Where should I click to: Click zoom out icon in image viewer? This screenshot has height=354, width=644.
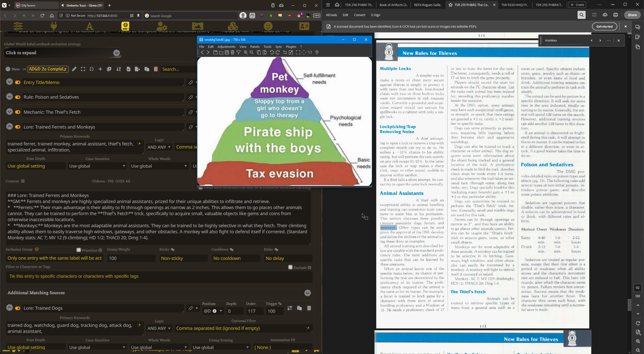pyautogui.click(x=251, y=52)
